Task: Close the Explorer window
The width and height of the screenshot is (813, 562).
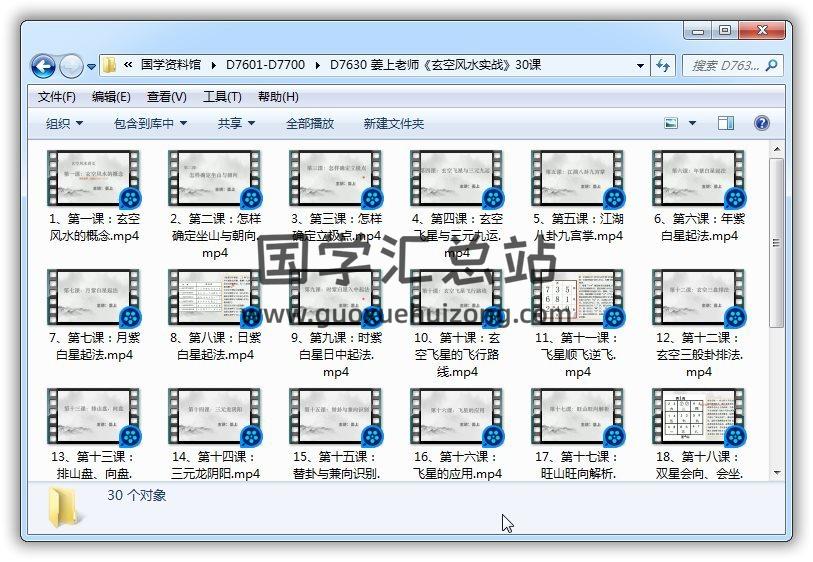Action: (x=762, y=31)
